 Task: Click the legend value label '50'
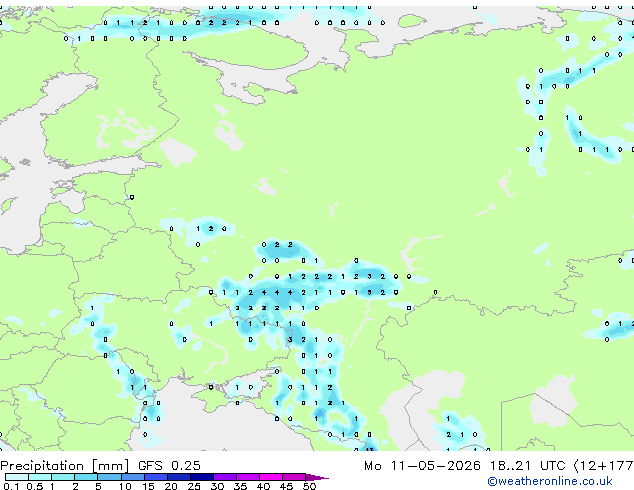pos(309,486)
